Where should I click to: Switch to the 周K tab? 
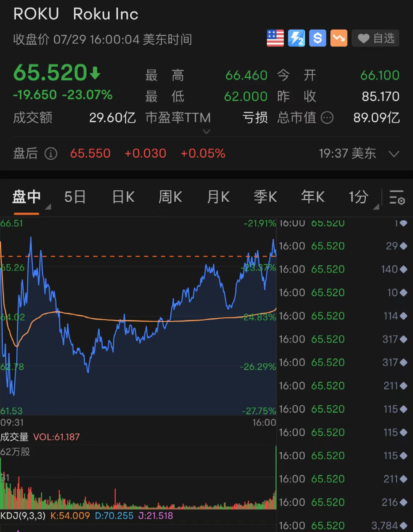(x=170, y=197)
